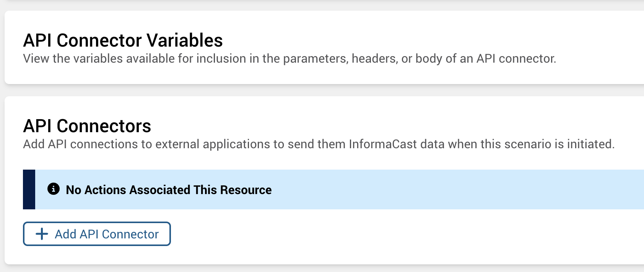
Task: Click the blank area right of the info banner
Action: [x=459, y=189]
